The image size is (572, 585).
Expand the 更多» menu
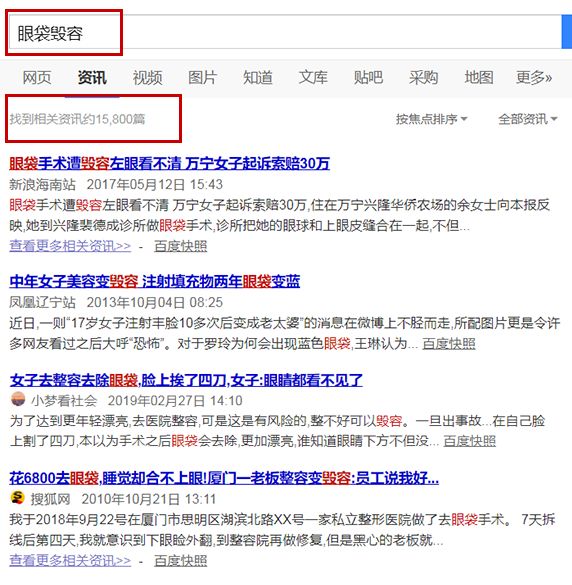click(534, 78)
